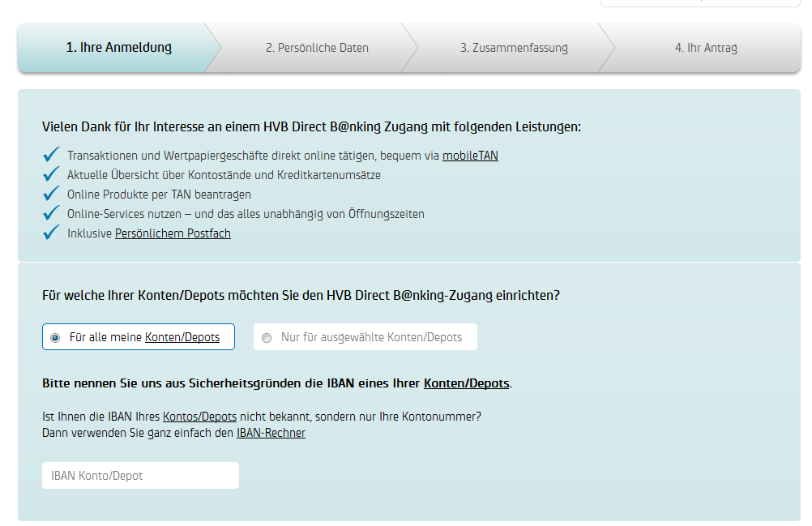The width and height of the screenshot is (812, 526).
Task: Click checkmark icon beside Aktuelle Übersicht
Action: point(51,174)
